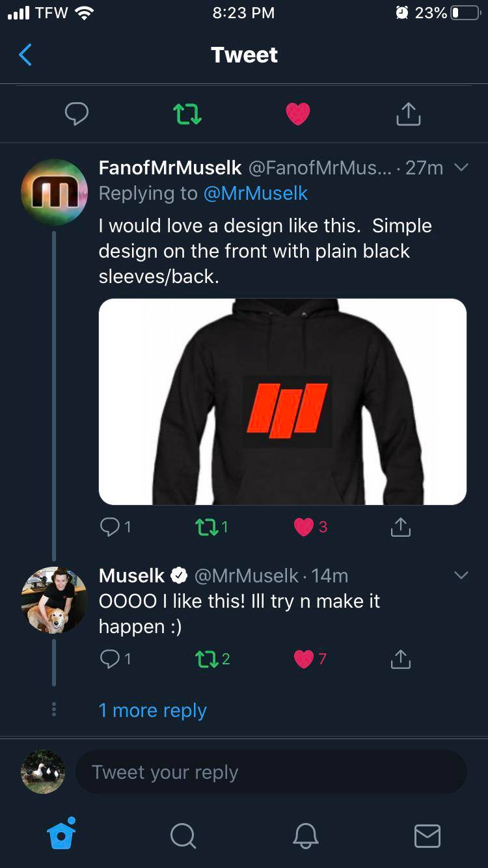
Task: View the black hoodie image full screen
Action: tap(282, 401)
